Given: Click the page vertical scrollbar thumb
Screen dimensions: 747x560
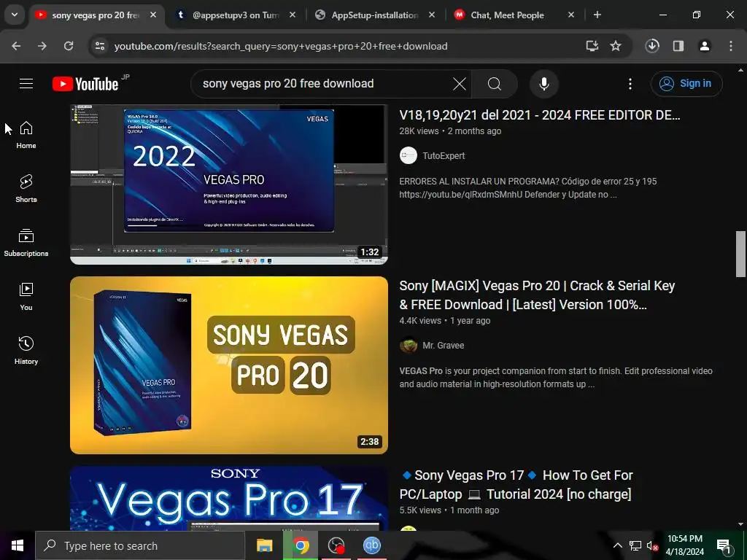Looking at the screenshot, I should coord(740,254).
